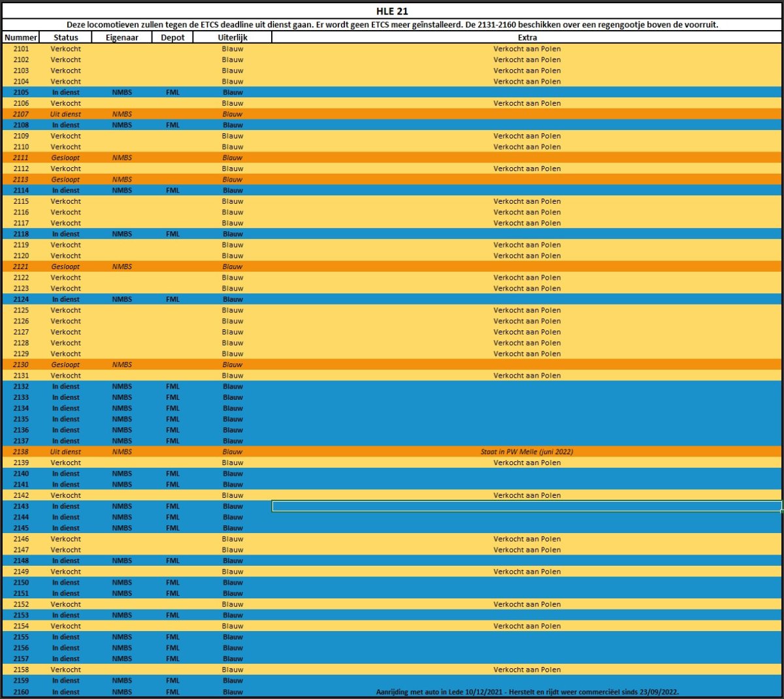Viewport: 784px width, 699px height.
Task: Select the ETCS deadline description row
Action: click(x=392, y=25)
